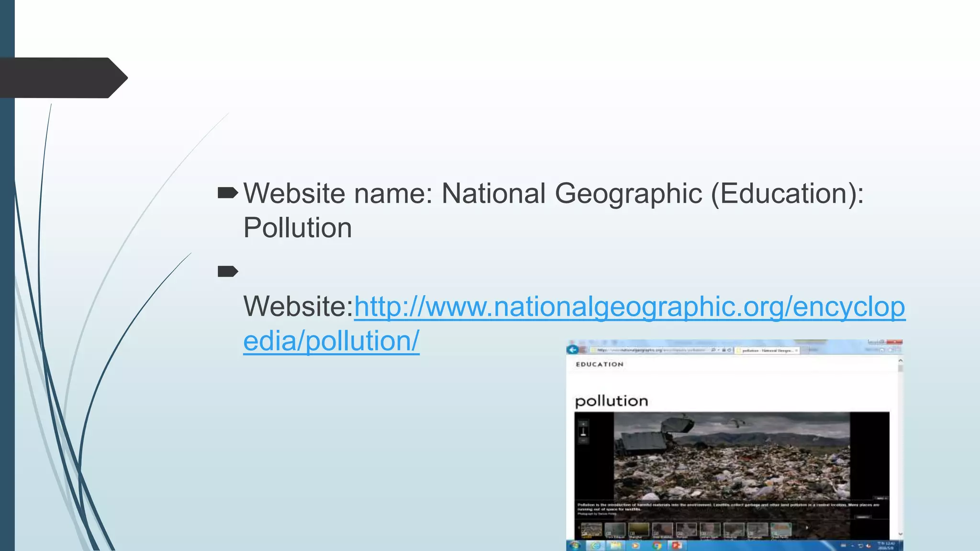Show hidden system tray icons arrow
Viewport: 980px width, 551px height.
(853, 546)
